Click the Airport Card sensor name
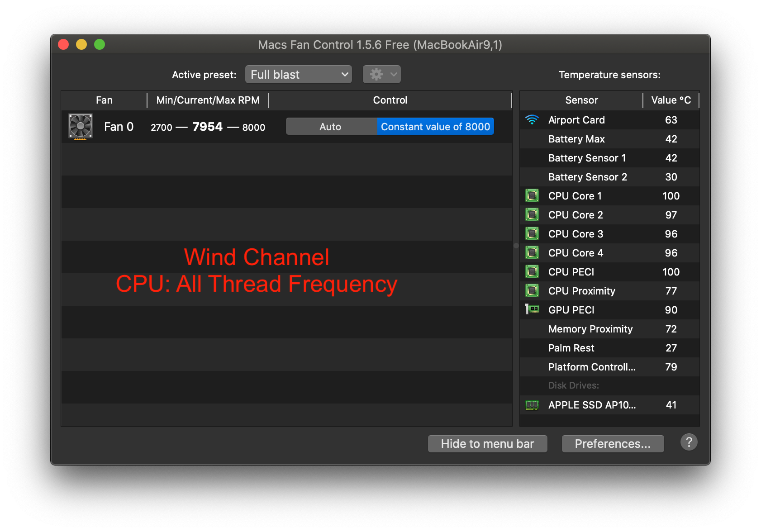Screen dimensions: 761x532 click(x=576, y=120)
